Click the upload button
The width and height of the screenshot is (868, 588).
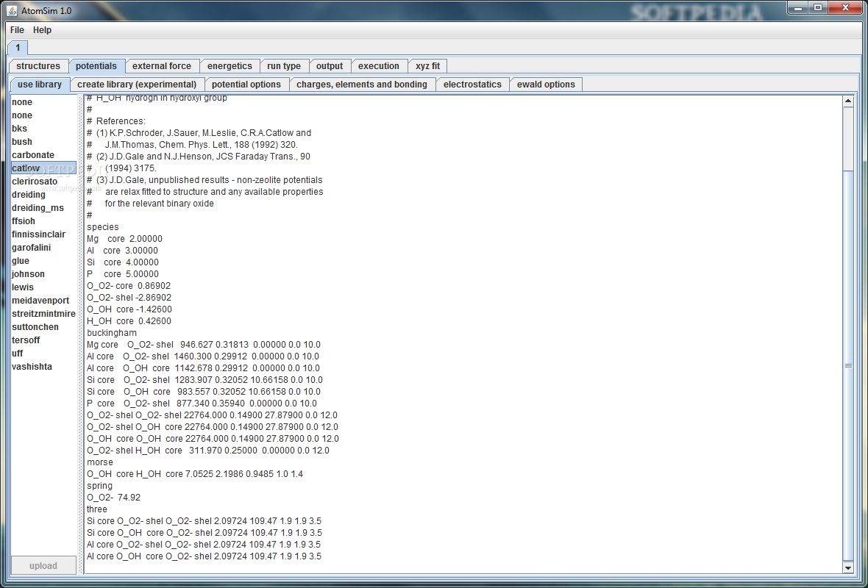click(43, 565)
